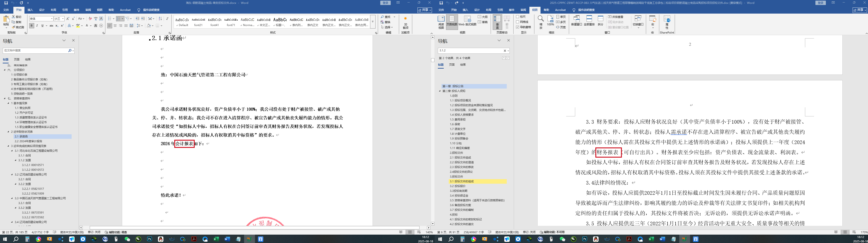Go to '3.2 投标报价' heading in right navigation
Screen dimensions: 868x243
coord(458,186)
